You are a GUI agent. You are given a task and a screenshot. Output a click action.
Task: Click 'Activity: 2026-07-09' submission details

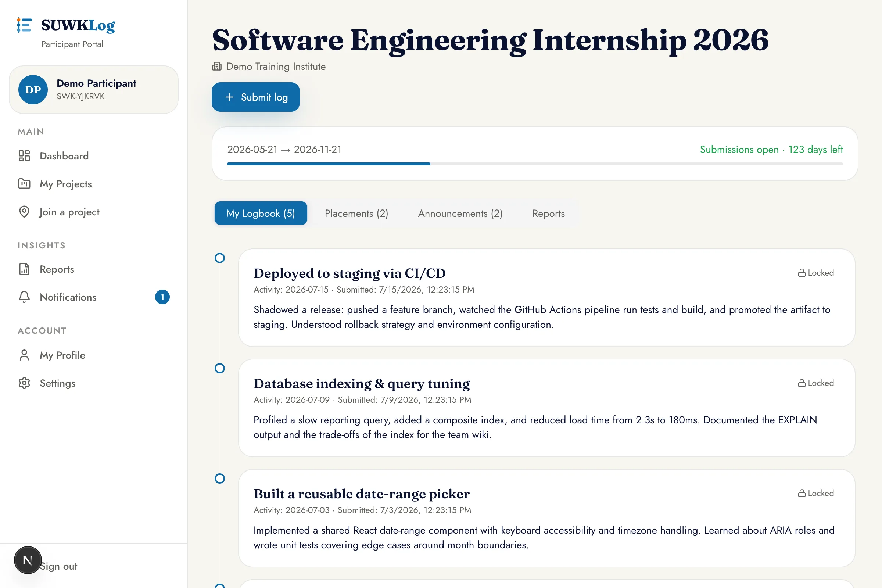pos(362,400)
